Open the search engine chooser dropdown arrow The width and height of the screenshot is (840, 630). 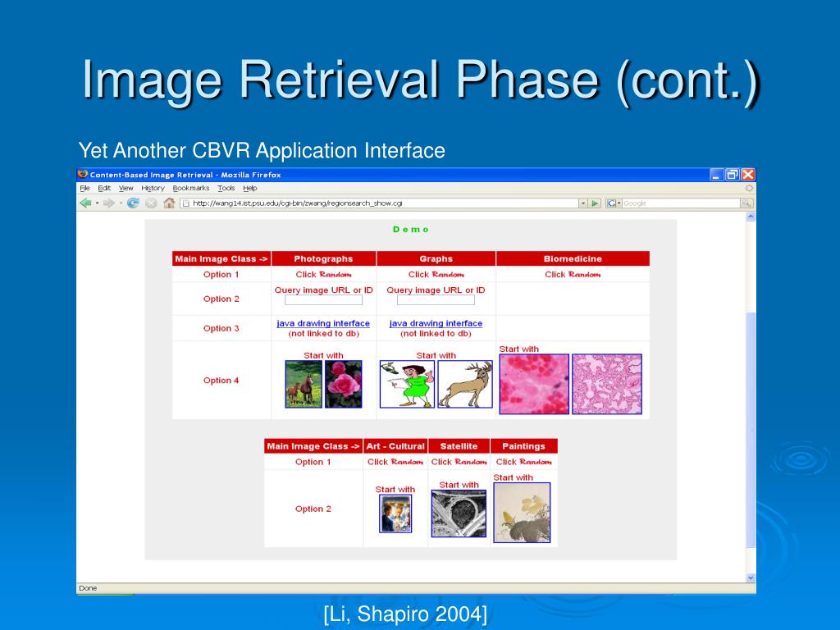click(619, 203)
